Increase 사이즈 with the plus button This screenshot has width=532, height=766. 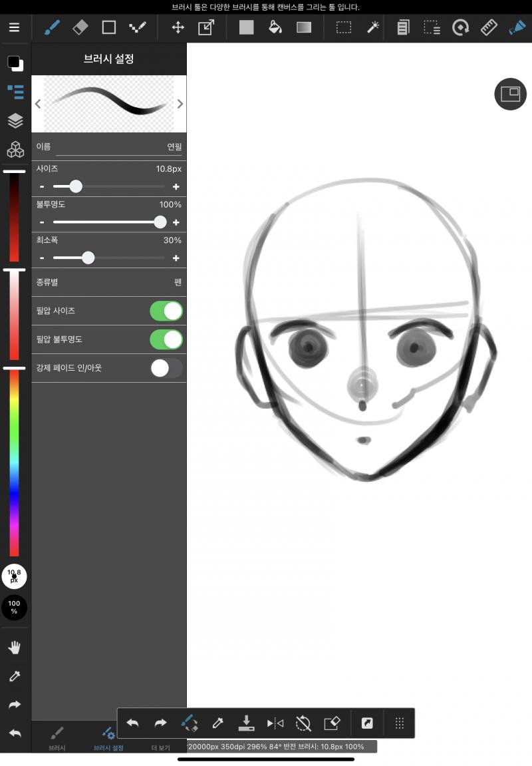[x=176, y=186]
